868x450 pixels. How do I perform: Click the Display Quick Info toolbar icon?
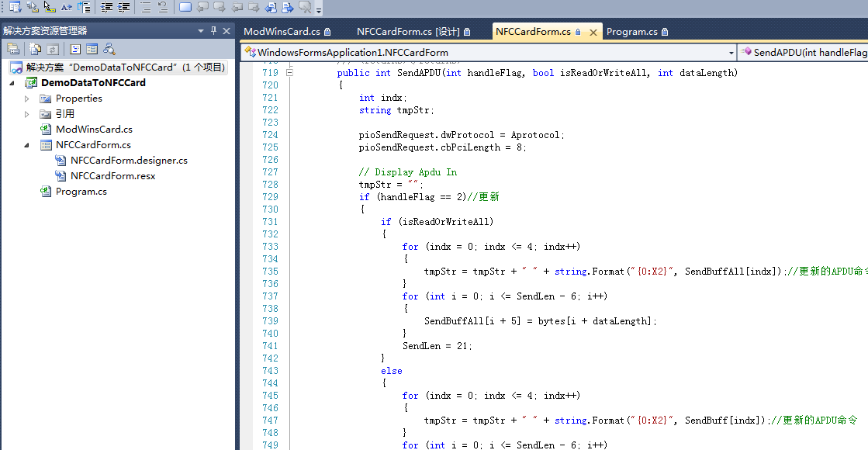(x=50, y=7)
